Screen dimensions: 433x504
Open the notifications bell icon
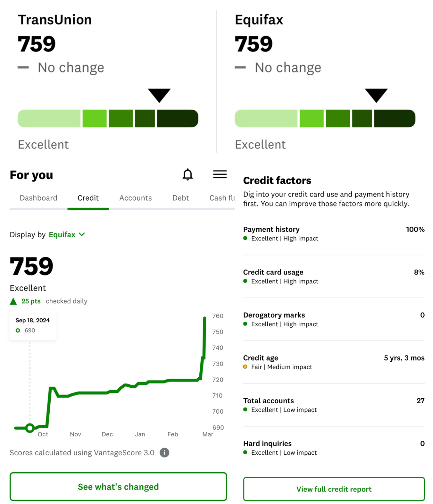pyautogui.click(x=187, y=174)
